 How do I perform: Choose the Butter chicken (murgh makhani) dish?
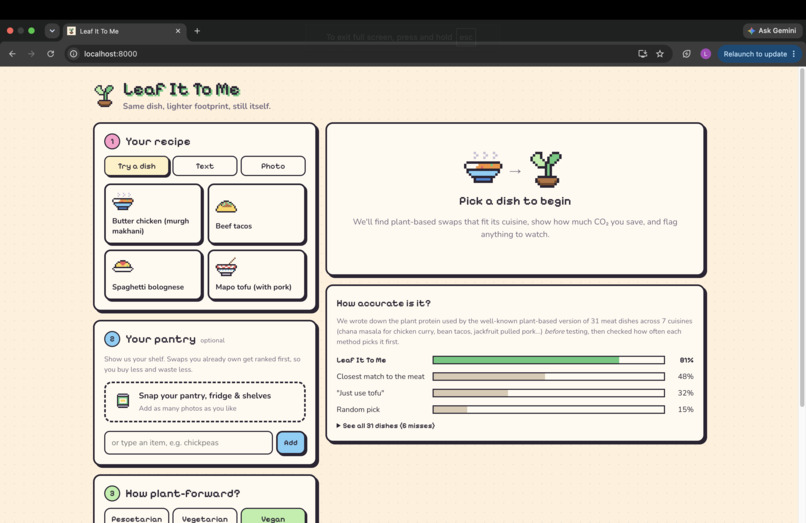[x=153, y=214]
